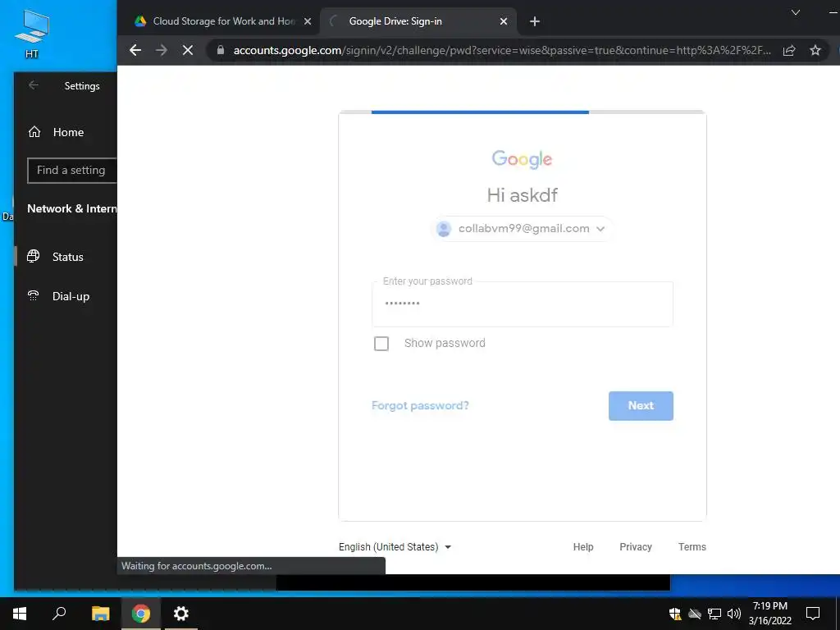Open the tab search chevron in Chrome
840x630 pixels.
[x=796, y=12]
